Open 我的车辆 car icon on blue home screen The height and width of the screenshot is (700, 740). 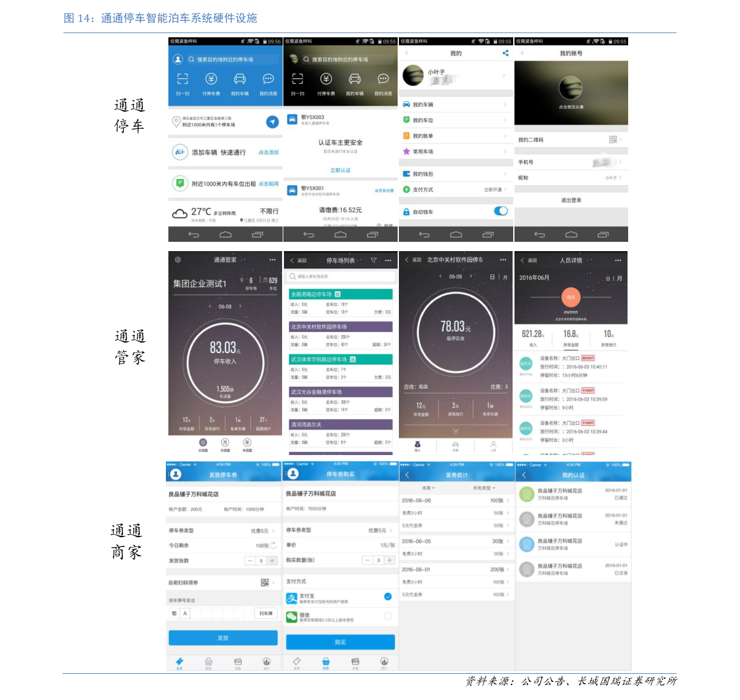(x=240, y=79)
